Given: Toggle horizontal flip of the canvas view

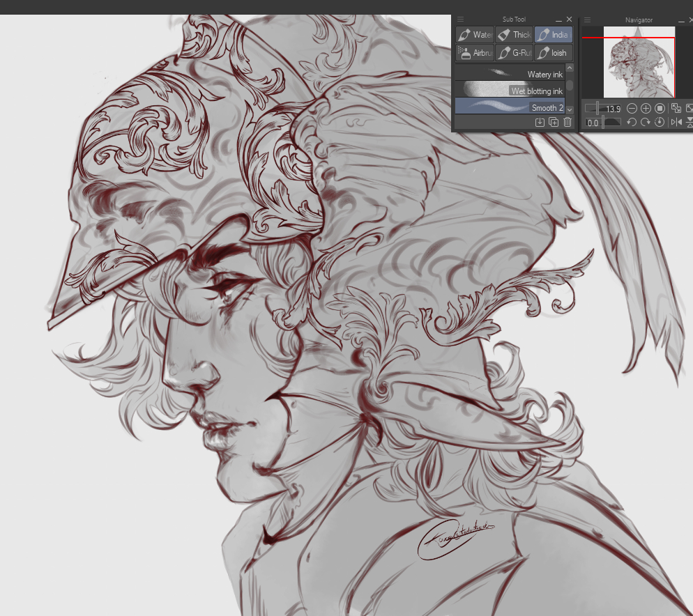Looking at the screenshot, I should 676,123.
